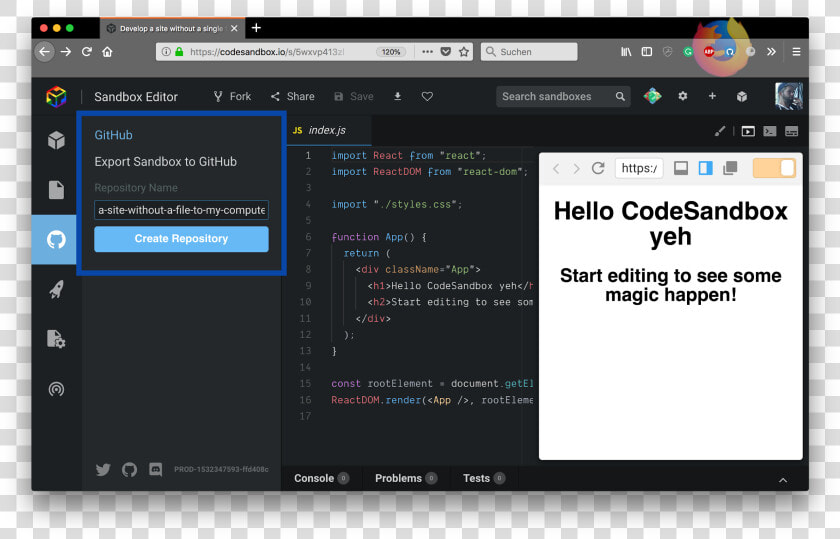Screen dimensions: 840x539
Task: Toggle the Firefox sidebar icon
Action: 647,52
